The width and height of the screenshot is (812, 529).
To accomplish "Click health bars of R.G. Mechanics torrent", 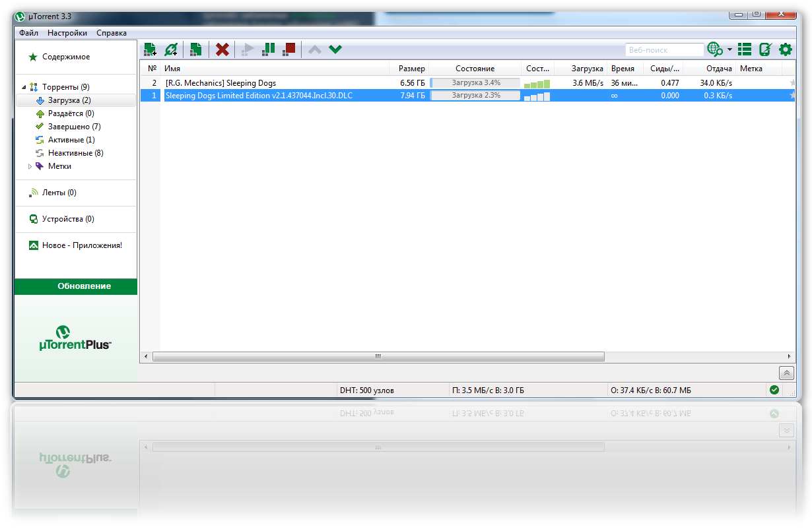I will [537, 84].
